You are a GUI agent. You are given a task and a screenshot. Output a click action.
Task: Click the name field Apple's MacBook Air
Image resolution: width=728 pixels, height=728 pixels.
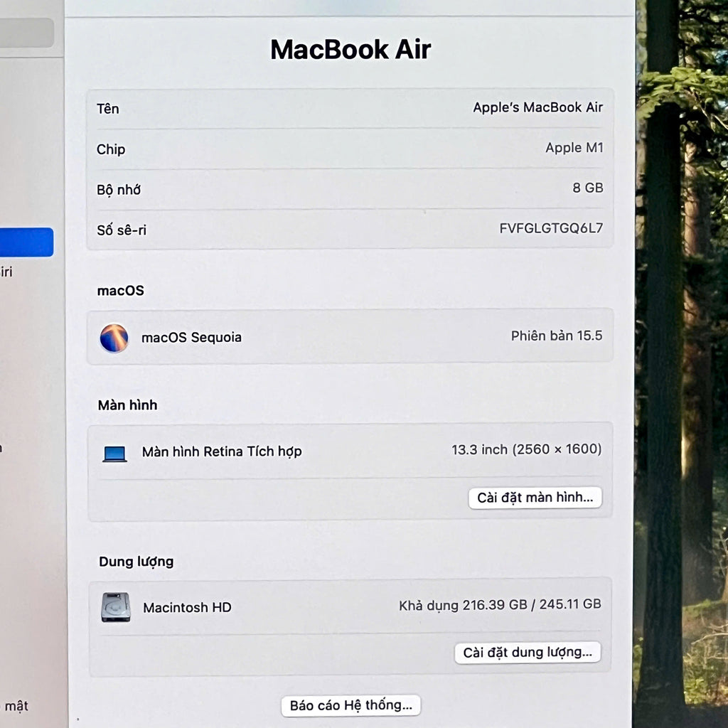(537, 107)
